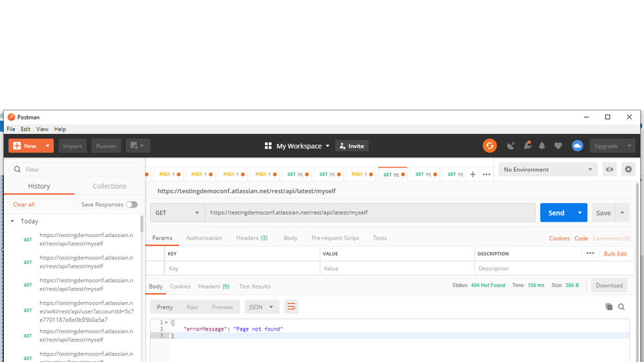Click the workspace grid icon
The width and height of the screenshot is (644, 362).
(268, 146)
